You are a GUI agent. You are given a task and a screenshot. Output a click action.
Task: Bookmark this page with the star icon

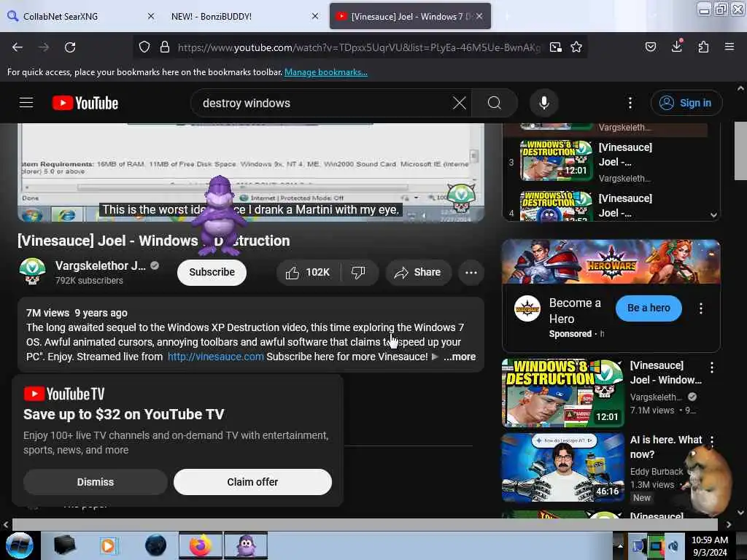pyautogui.click(x=576, y=47)
